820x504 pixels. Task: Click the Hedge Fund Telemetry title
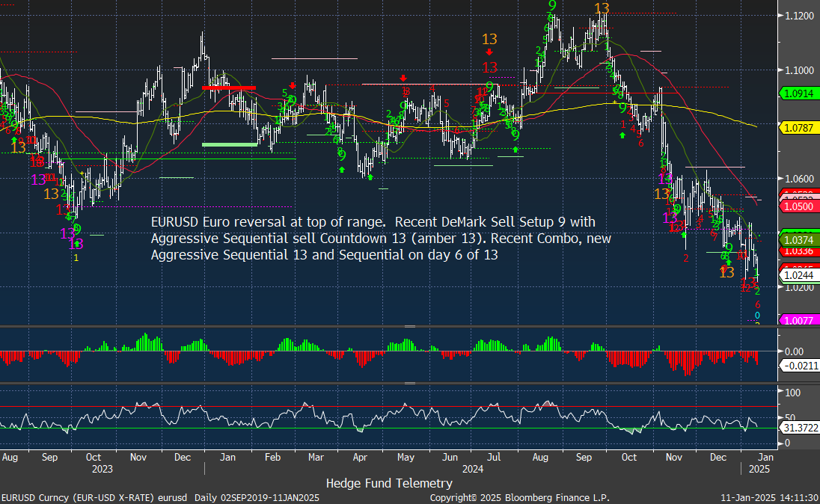click(x=389, y=483)
